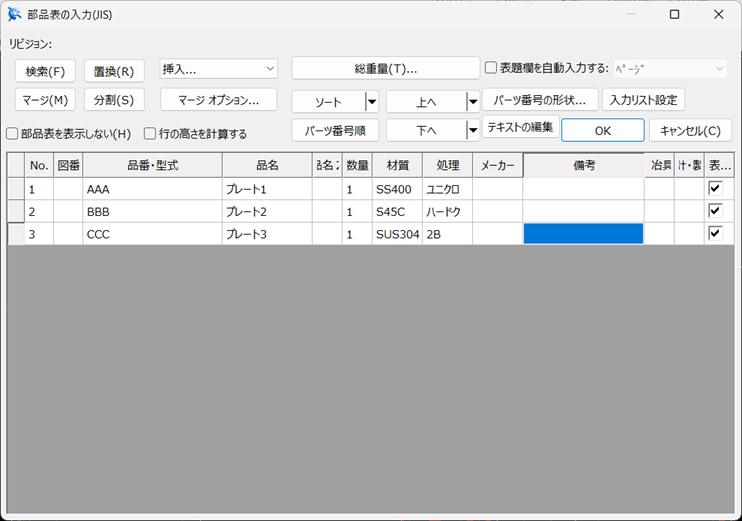Click the 入力リスト設定 button
Image resolution: width=742 pixels, height=521 pixels.
click(x=643, y=100)
